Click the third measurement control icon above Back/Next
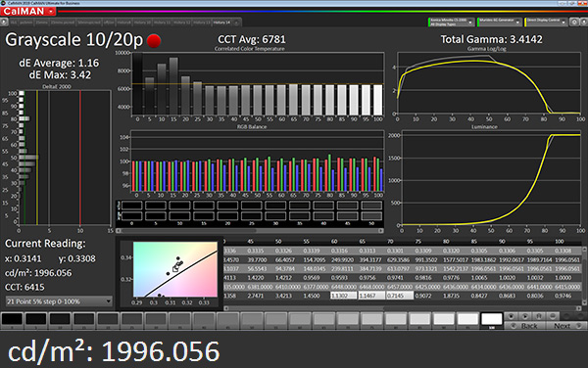588x368 pixels. tap(538, 316)
